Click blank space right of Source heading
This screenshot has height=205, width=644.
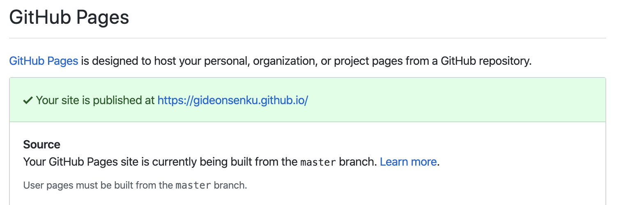click(287, 144)
